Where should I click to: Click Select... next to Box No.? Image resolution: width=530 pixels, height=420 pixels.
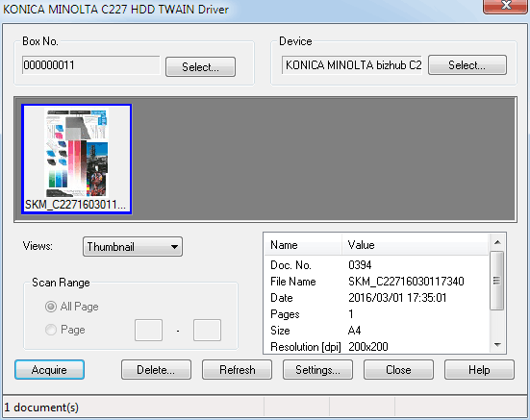pos(200,66)
